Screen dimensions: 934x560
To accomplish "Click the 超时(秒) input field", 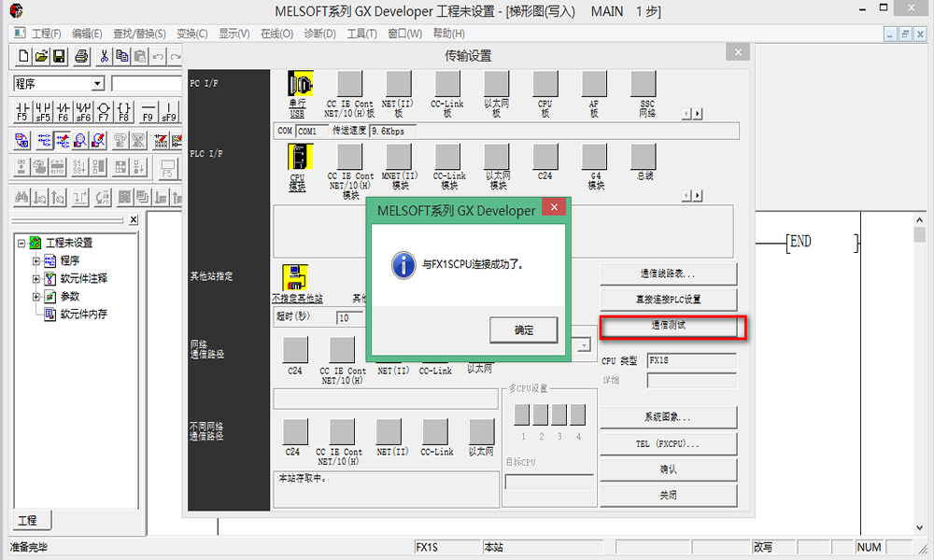I will (x=349, y=318).
